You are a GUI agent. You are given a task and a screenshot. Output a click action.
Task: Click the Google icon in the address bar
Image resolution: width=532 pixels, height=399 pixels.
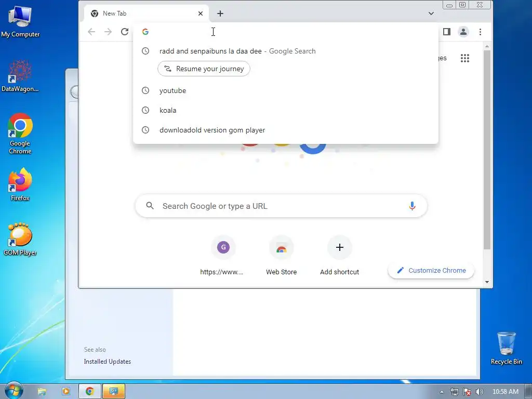(145, 32)
